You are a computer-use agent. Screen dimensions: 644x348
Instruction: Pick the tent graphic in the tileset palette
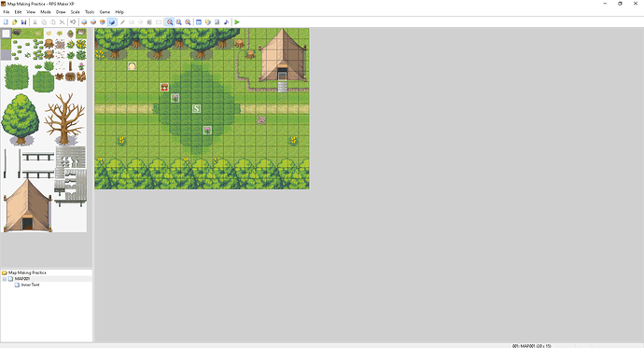[27, 205]
